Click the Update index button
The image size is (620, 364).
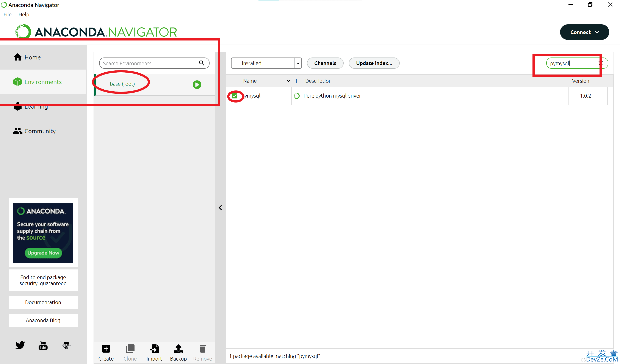pyautogui.click(x=374, y=63)
